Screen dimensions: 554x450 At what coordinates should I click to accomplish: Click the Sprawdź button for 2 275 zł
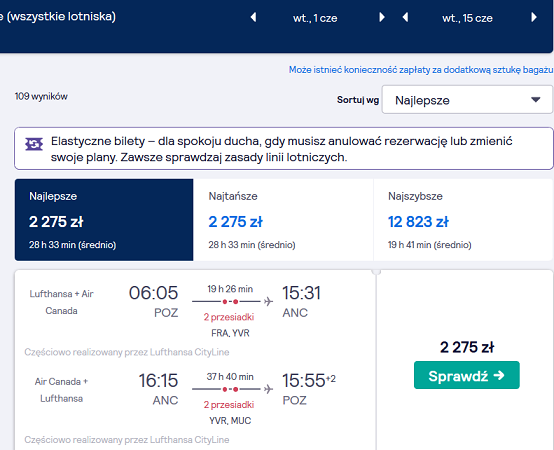467,375
